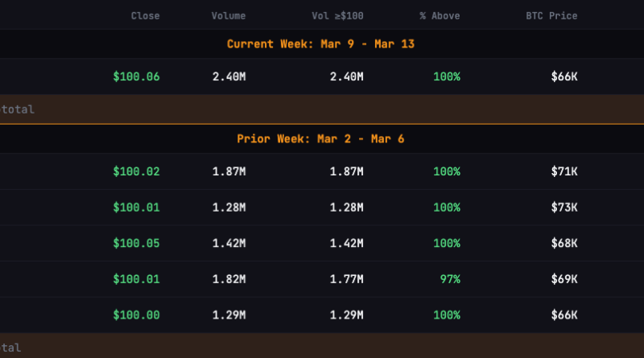This screenshot has width=644, height=358.
Task: Select the $73K BTC price cell
Action: point(564,208)
